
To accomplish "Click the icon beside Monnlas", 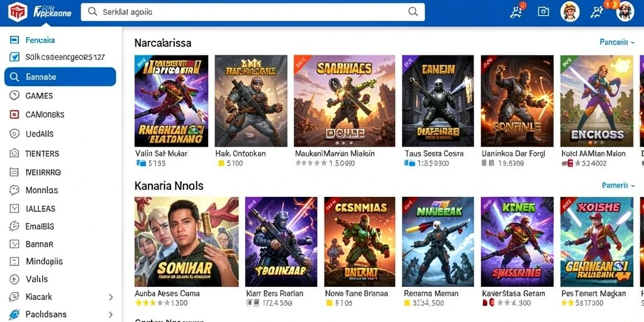I will click(x=14, y=190).
